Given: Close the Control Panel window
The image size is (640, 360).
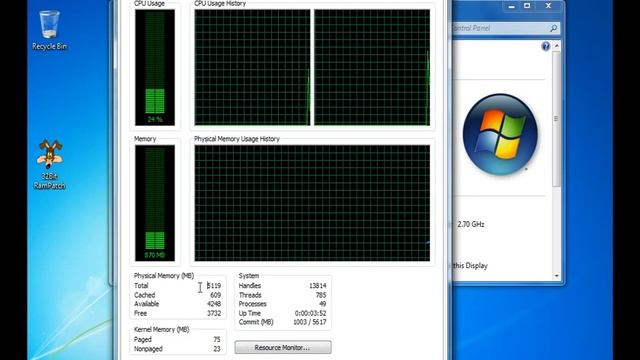Looking at the screenshot, I should 549,6.
